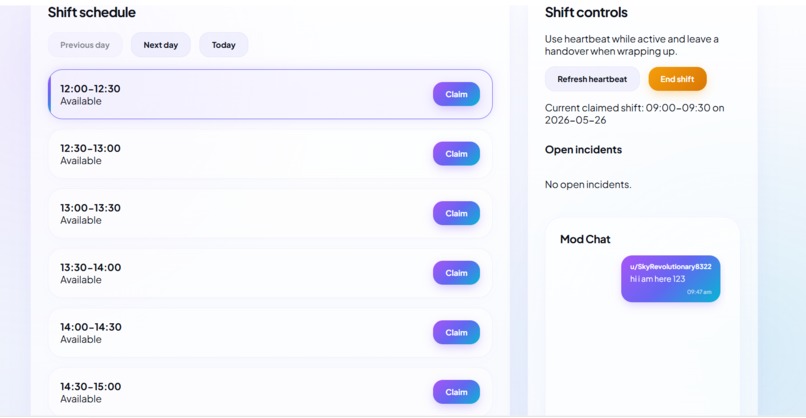Select the 13:30–14:00 time label
806x418 pixels.
[90, 267]
